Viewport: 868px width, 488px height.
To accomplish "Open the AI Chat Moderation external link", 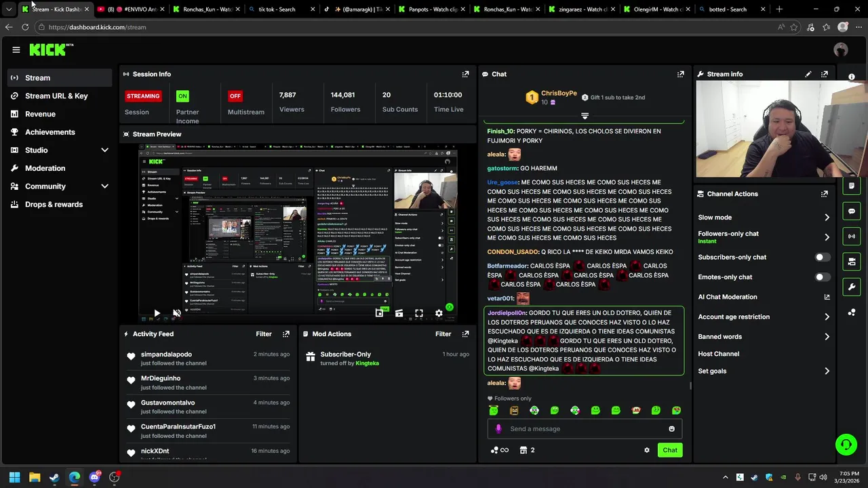I will (827, 297).
